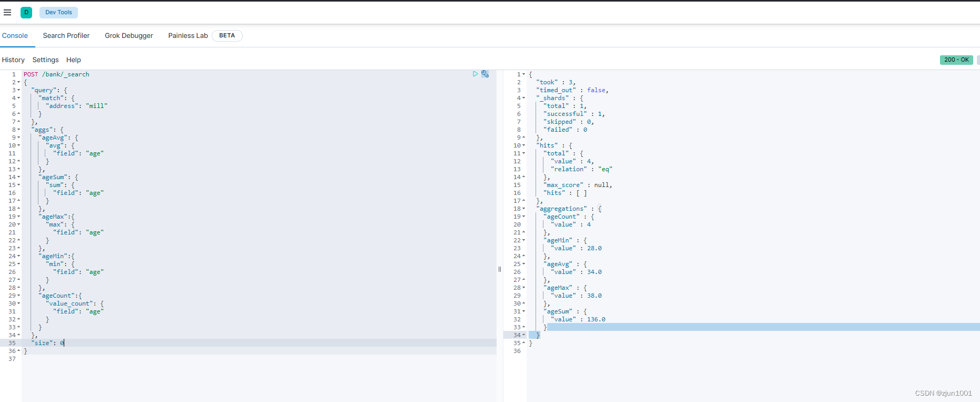This screenshot has width=980, height=402.
Task: Click the POST /bank/_search request line
Action: click(x=56, y=74)
